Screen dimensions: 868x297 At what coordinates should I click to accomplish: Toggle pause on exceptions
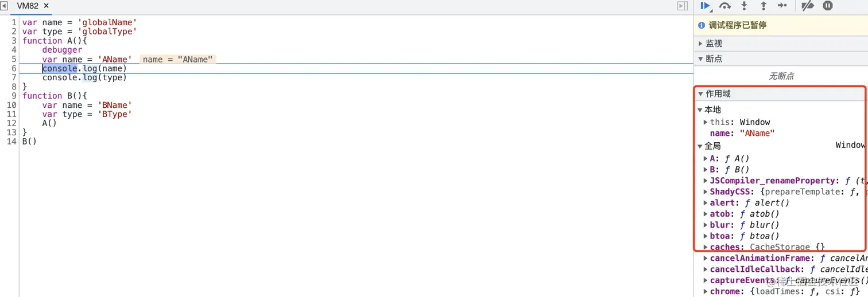pos(827,6)
